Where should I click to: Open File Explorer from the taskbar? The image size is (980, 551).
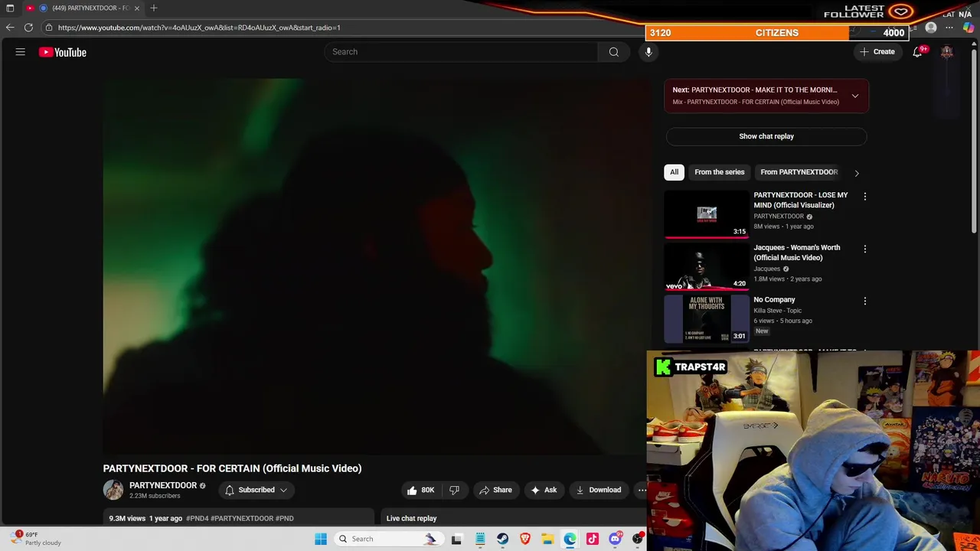pyautogui.click(x=547, y=539)
